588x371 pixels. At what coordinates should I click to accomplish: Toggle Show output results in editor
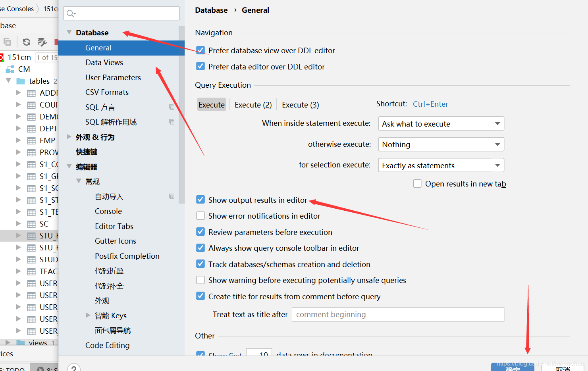coord(200,200)
